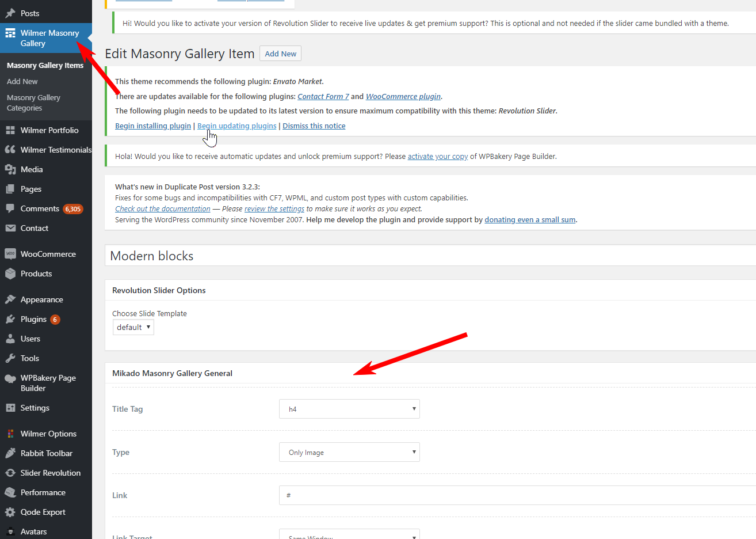Click activate your copy link
Screen dimensions: 756x539
438,156
